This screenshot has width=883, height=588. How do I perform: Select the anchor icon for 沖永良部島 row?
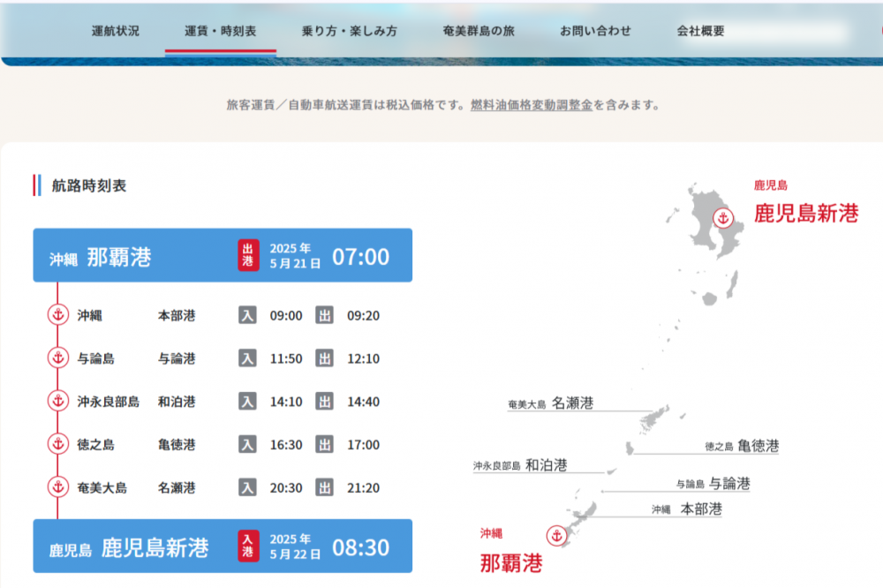[x=57, y=401]
